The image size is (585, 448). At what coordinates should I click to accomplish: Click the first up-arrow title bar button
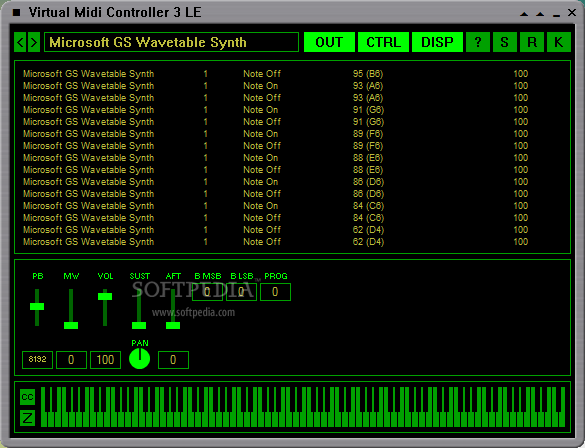pyautogui.click(x=524, y=14)
